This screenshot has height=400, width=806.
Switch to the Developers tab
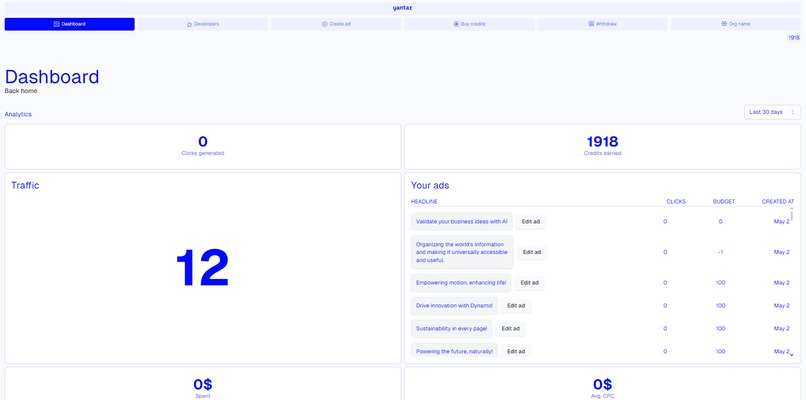[x=203, y=24]
